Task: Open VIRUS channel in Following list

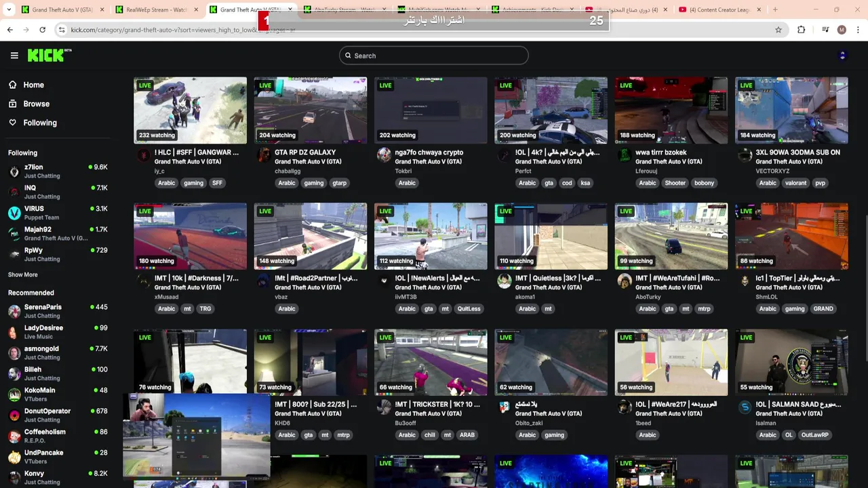Action: point(58,213)
